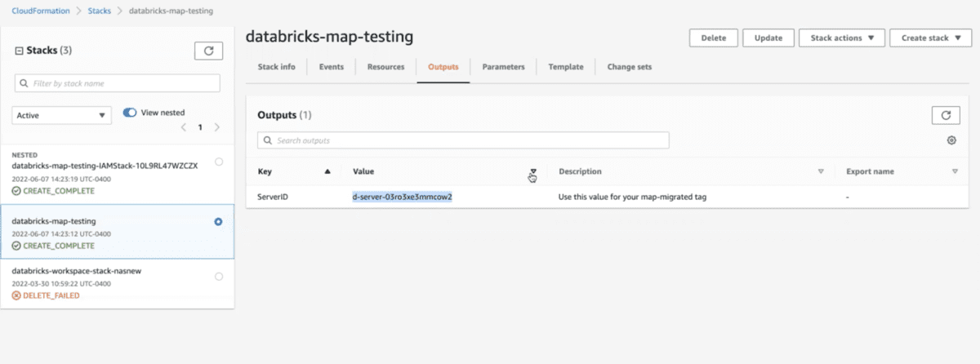
Task: Click the Search outputs field
Action: [x=463, y=140]
